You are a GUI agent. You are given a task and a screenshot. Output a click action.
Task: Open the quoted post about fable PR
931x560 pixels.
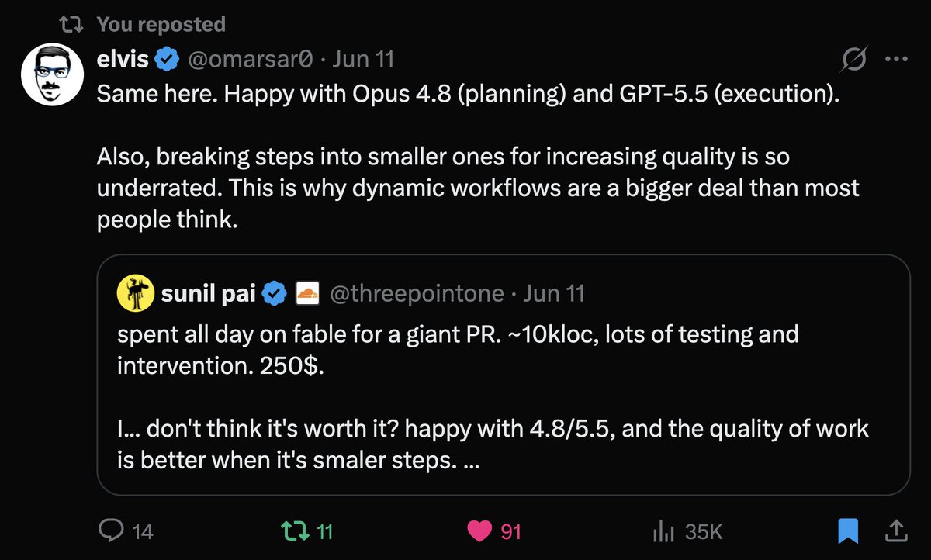click(x=504, y=375)
